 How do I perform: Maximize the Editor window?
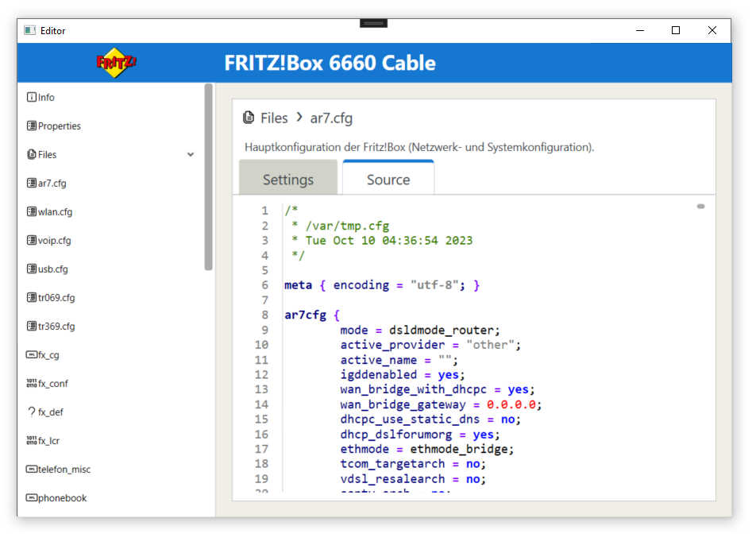(676, 30)
